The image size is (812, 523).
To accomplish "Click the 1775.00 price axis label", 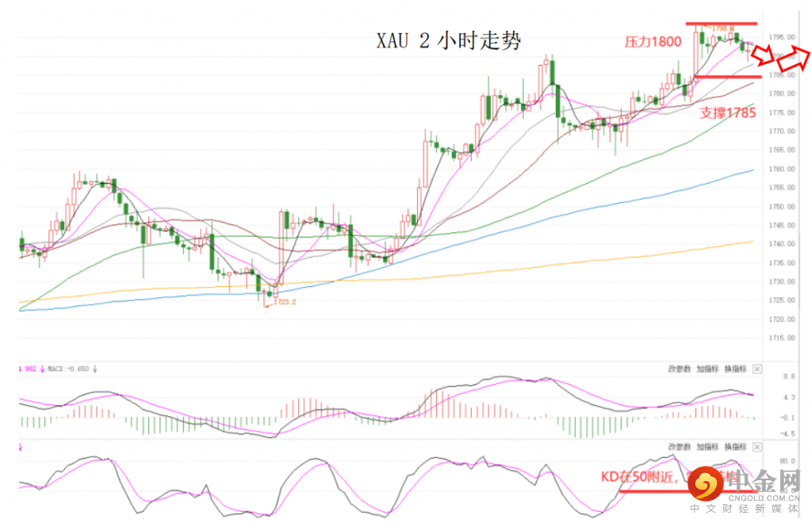I will tap(782, 113).
